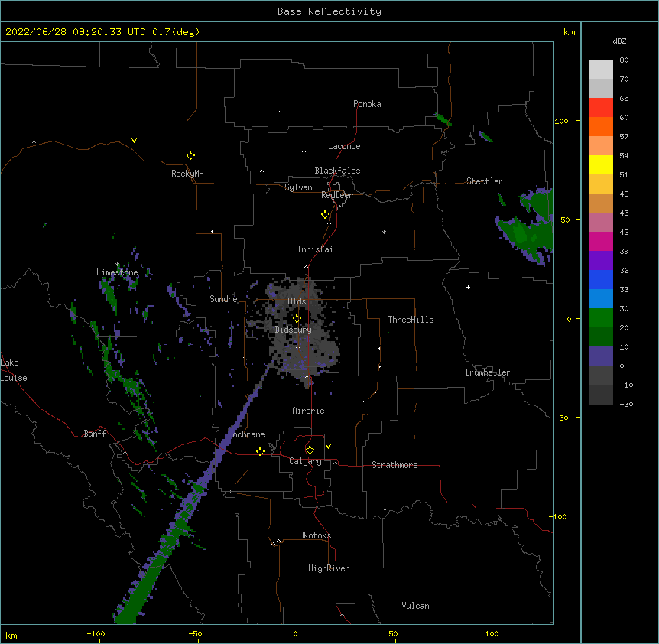Pick the light gray 80–70 dBZ legend swatch

coord(601,70)
